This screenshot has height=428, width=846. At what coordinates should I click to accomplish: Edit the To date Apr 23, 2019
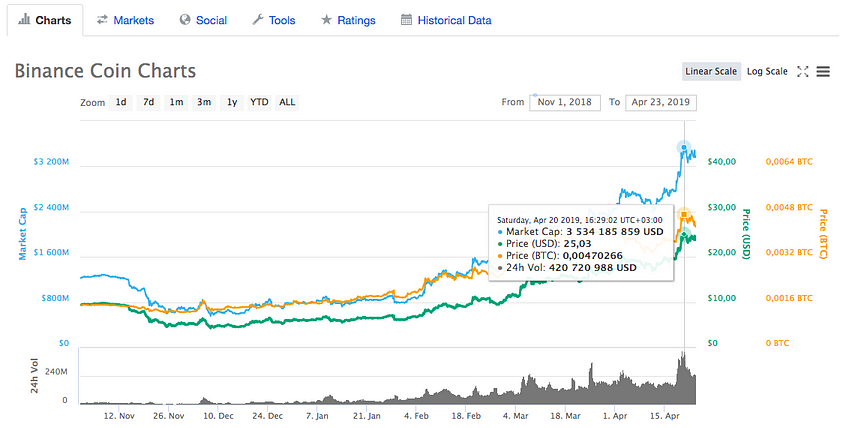click(661, 102)
